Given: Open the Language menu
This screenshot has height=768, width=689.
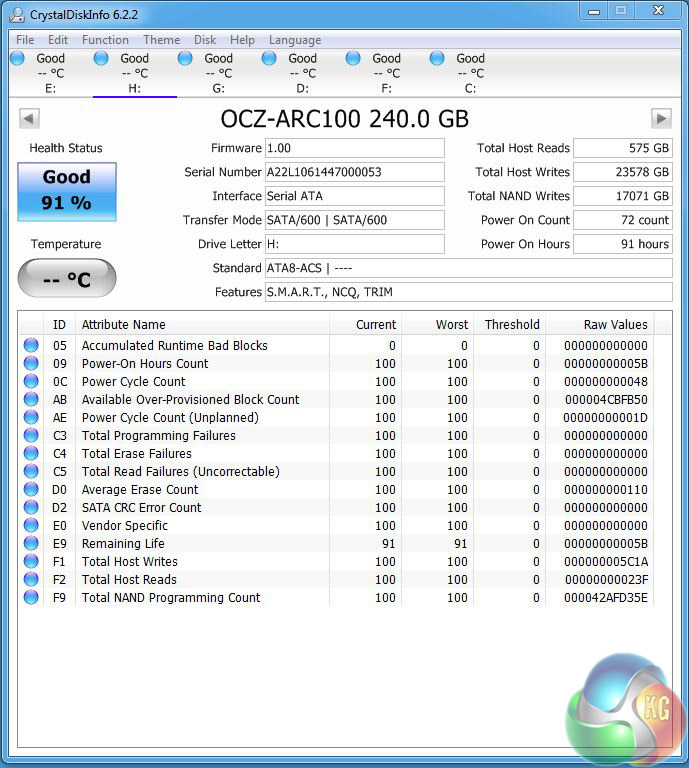Looking at the screenshot, I should coord(295,40).
